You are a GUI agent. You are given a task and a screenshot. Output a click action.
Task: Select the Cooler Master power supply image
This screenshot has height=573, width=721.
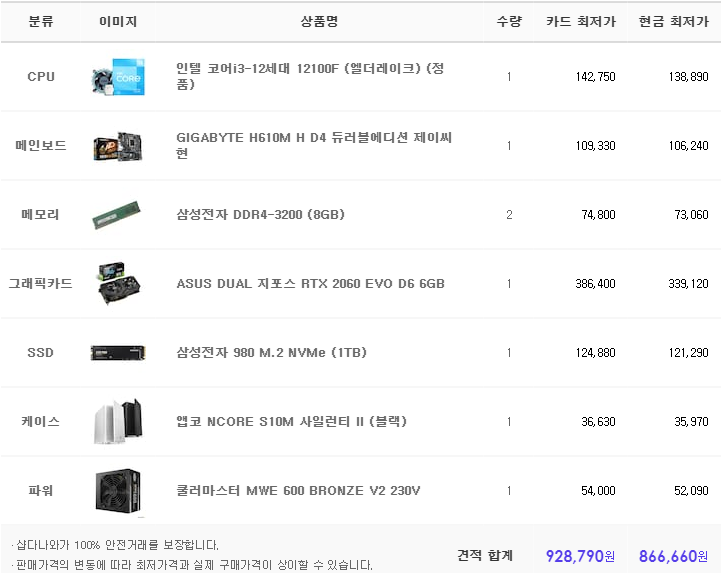[x=118, y=491]
